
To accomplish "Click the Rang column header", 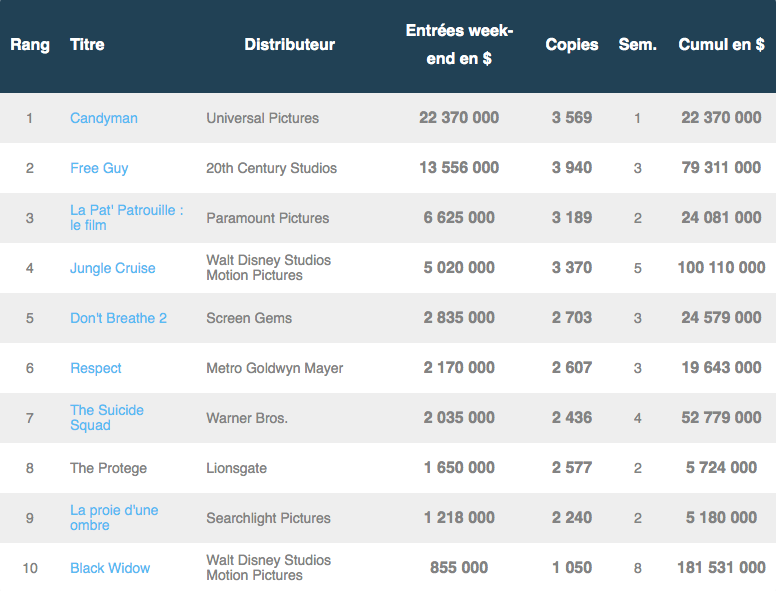I will [x=30, y=45].
